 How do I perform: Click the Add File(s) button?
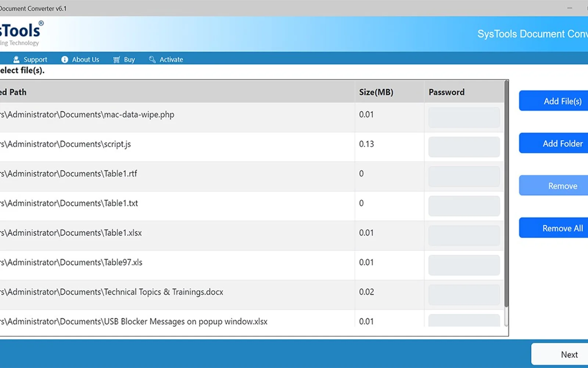(553, 101)
